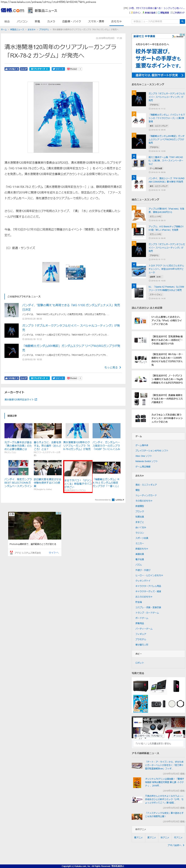The image size is (186, 868).
Task: Click the 進研ゼミ ad arrow banner
Action: (x=158, y=75)
